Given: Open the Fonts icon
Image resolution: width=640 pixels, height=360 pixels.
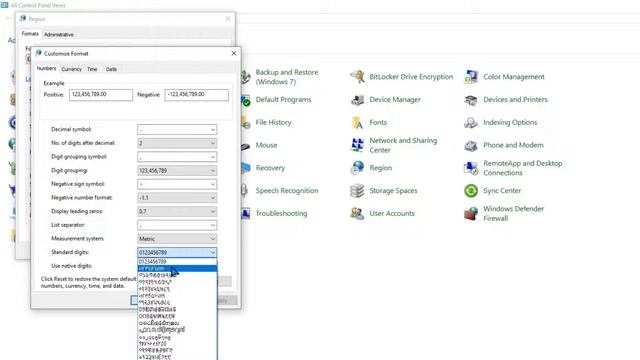Looking at the screenshot, I should [358, 122].
